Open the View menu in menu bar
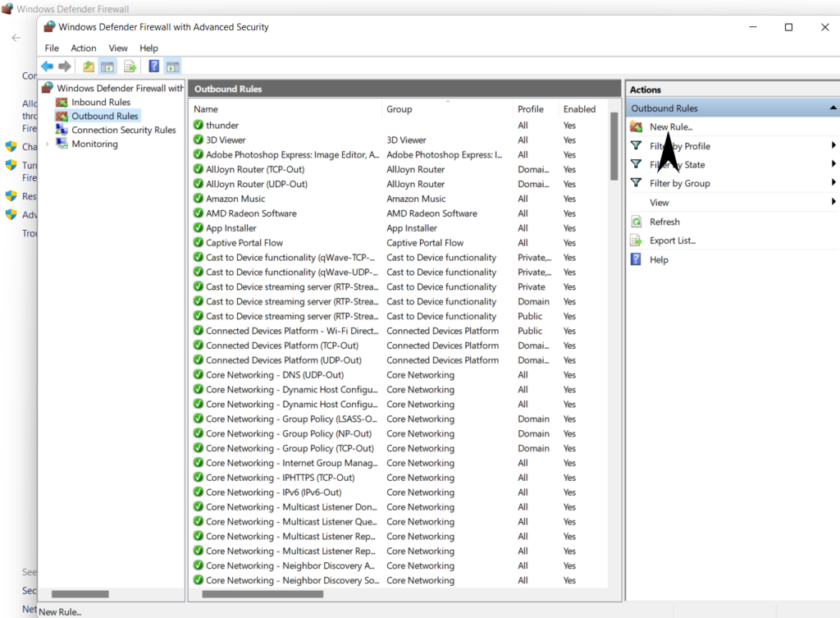 click(118, 48)
